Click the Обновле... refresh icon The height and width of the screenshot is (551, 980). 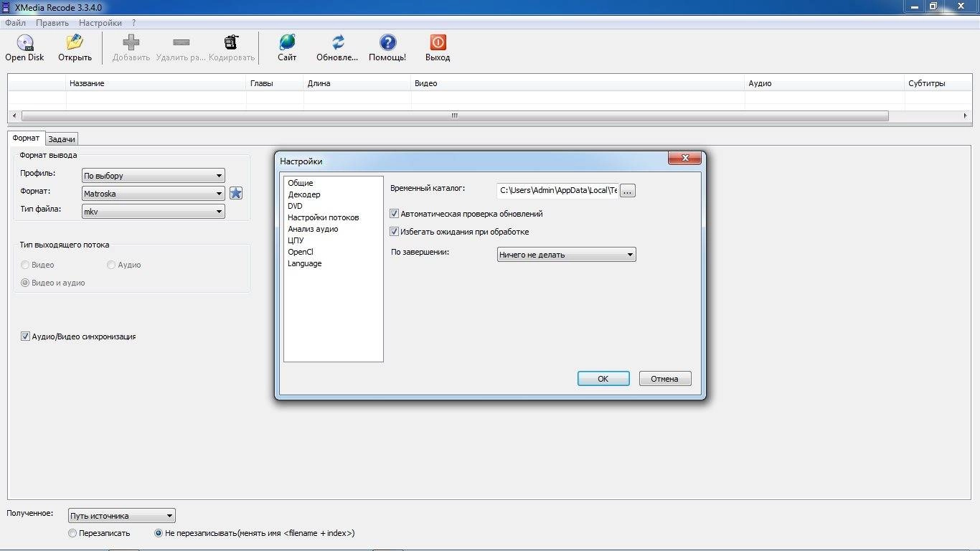(338, 42)
